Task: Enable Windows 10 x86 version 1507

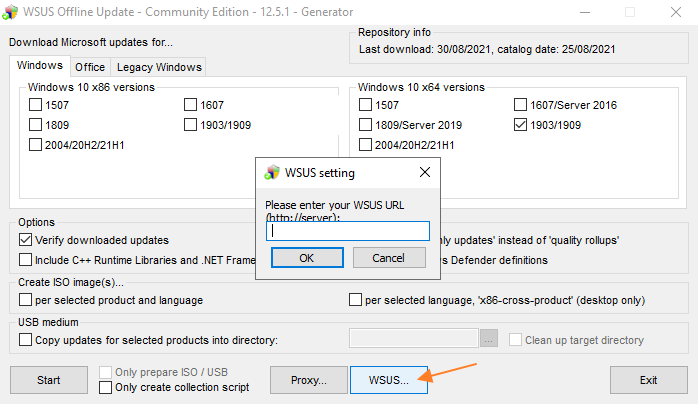Action: 36,105
